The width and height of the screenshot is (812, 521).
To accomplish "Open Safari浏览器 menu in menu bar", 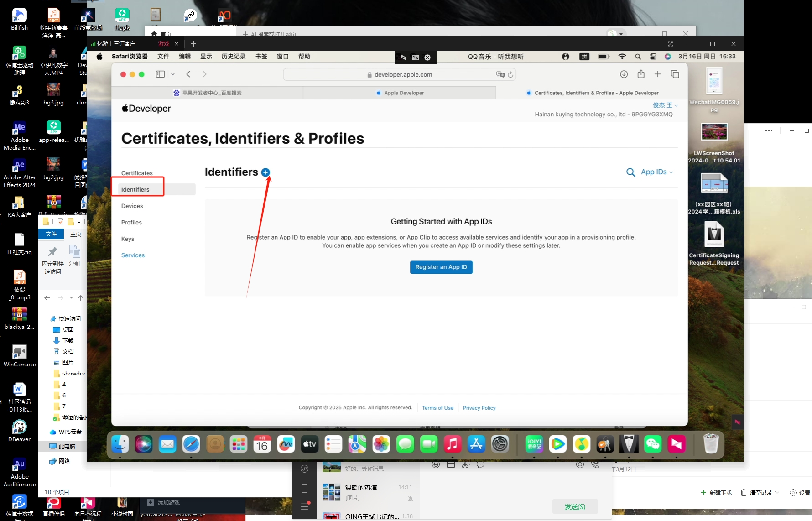I will tap(130, 57).
